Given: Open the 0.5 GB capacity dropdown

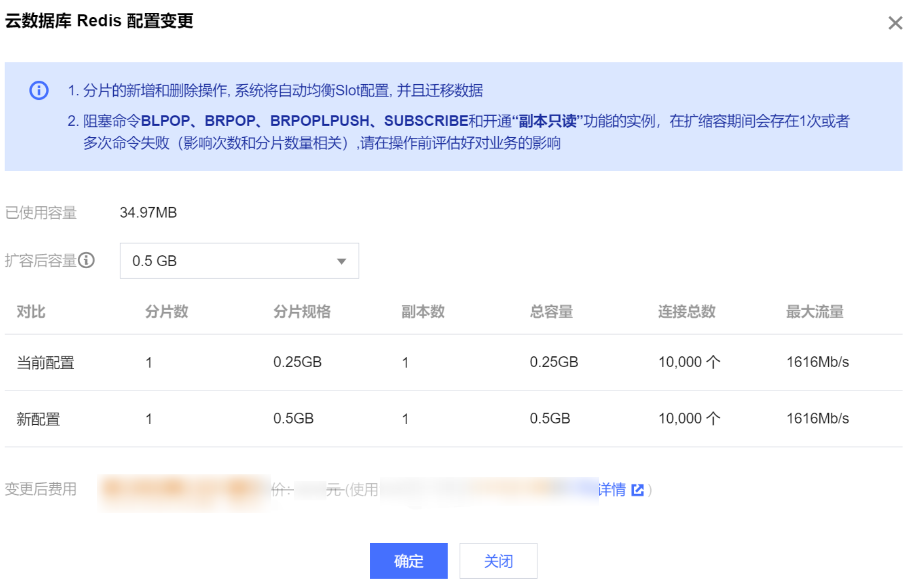Looking at the screenshot, I should coord(239,261).
